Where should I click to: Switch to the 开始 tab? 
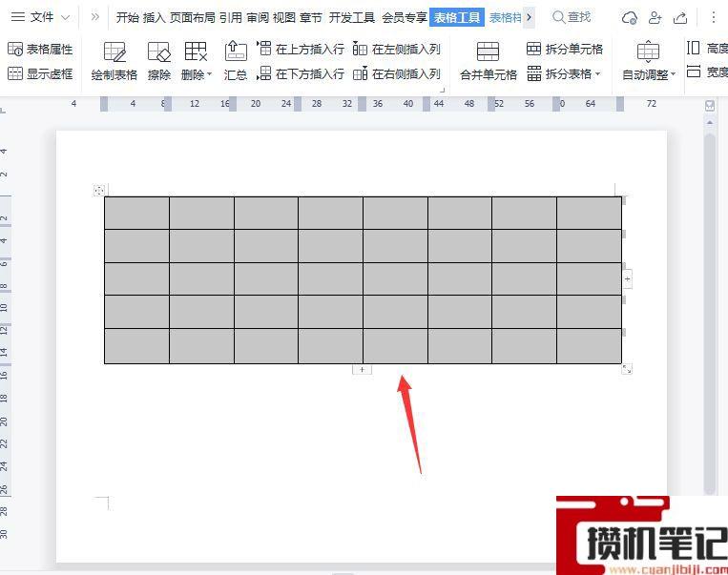click(127, 17)
